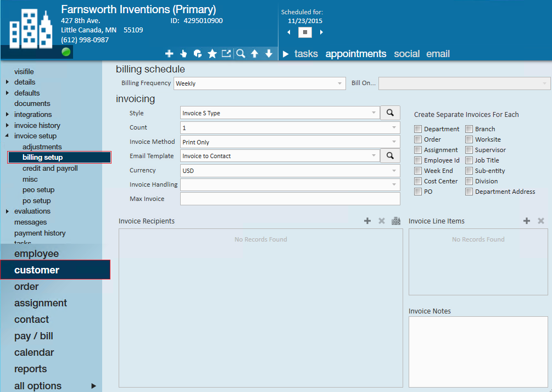Open the calendar date picker icon
The width and height of the screenshot is (552, 392).
tap(305, 32)
